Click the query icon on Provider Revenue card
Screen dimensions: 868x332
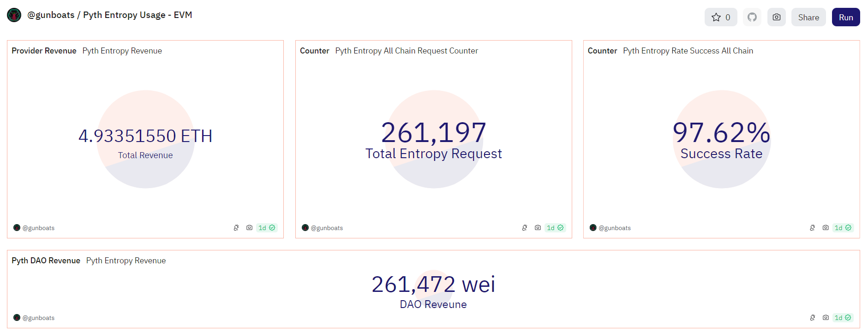pyautogui.click(x=236, y=228)
